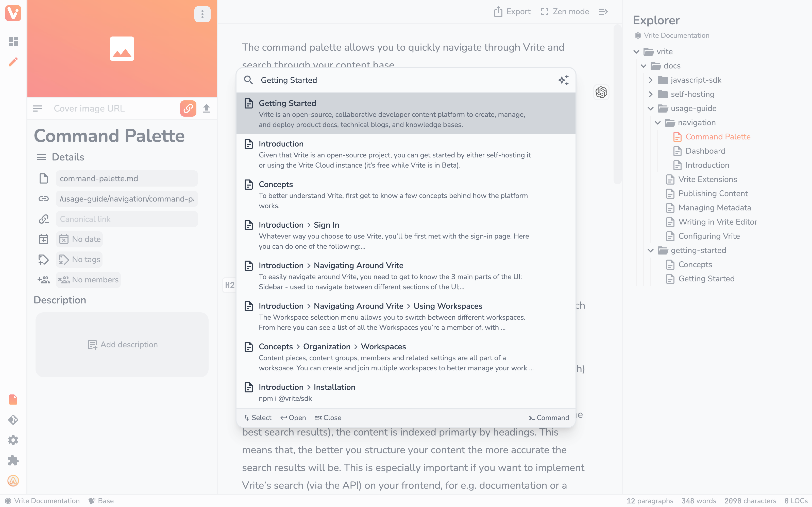Open the extensions puzzle icon

click(13, 460)
